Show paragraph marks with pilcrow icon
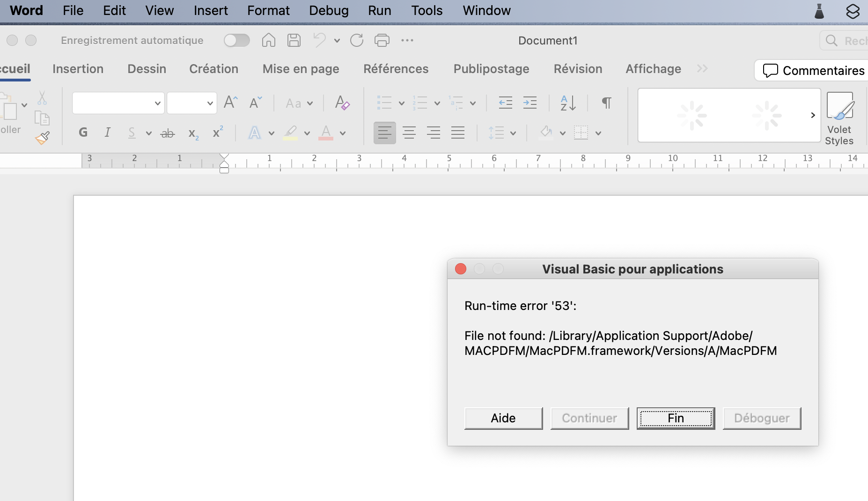Viewport: 868px width, 501px height. click(x=606, y=103)
